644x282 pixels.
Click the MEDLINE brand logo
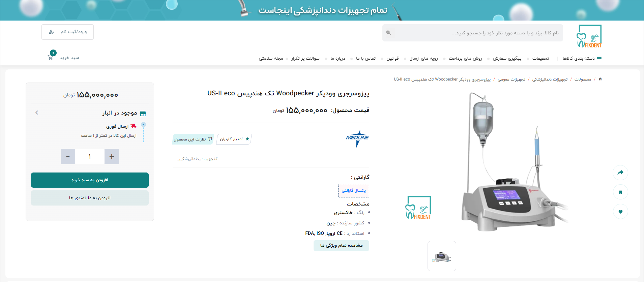[357, 138]
